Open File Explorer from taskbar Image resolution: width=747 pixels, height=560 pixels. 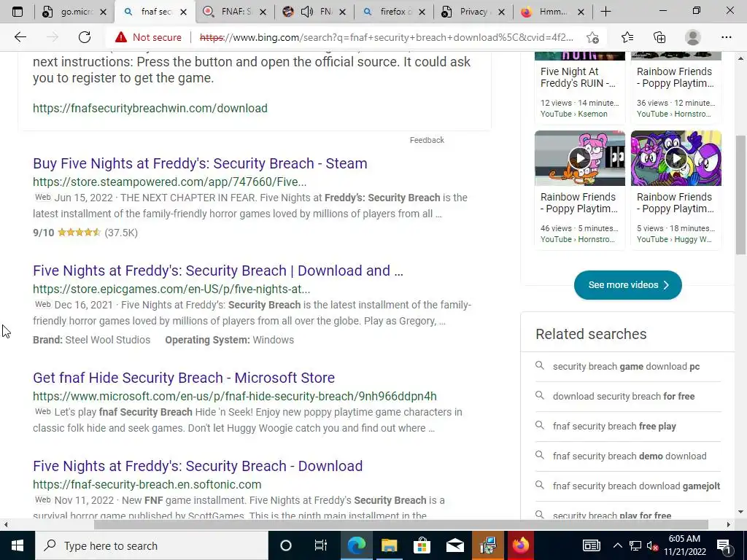point(389,545)
